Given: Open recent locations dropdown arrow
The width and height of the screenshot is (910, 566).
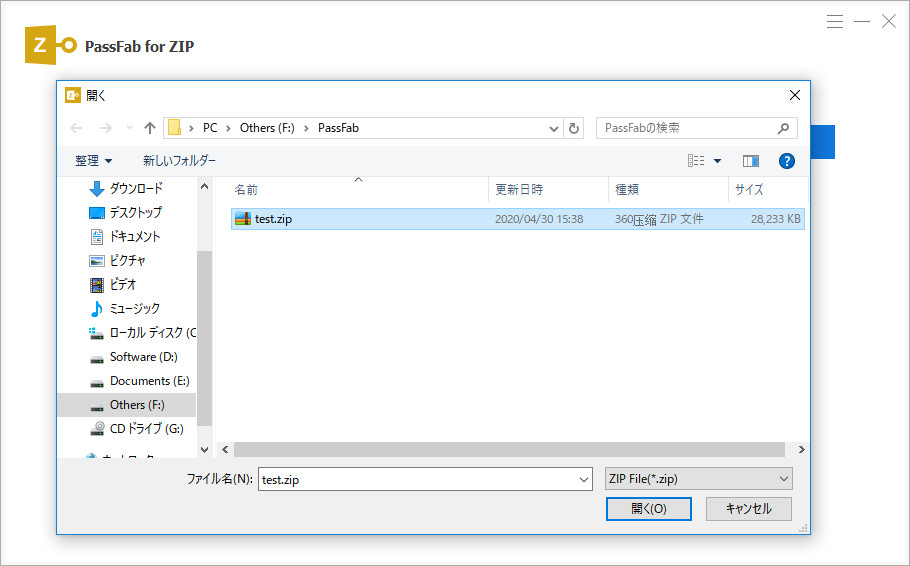Looking at the screenshot, I should click(129, 128).
